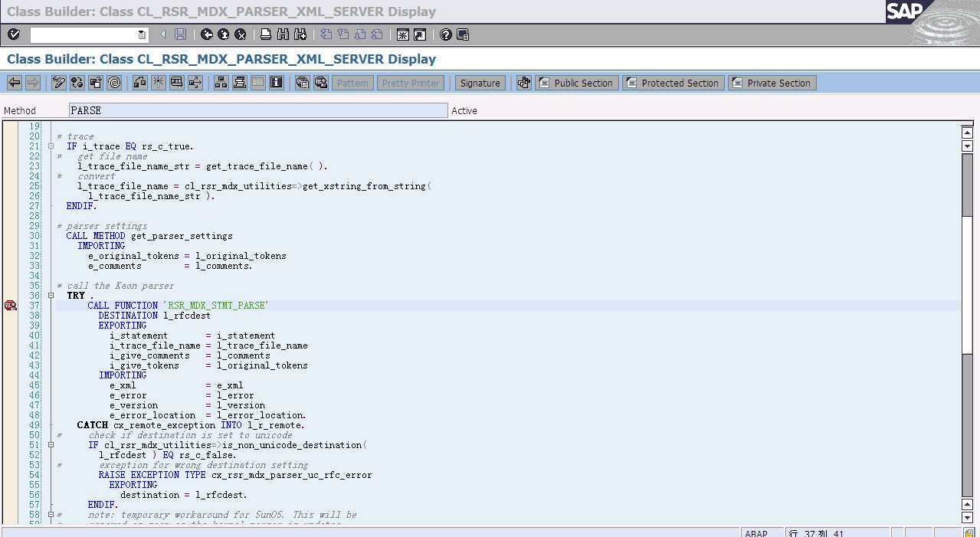
Task: Open the Protected Section
Action: click(672, 83)
